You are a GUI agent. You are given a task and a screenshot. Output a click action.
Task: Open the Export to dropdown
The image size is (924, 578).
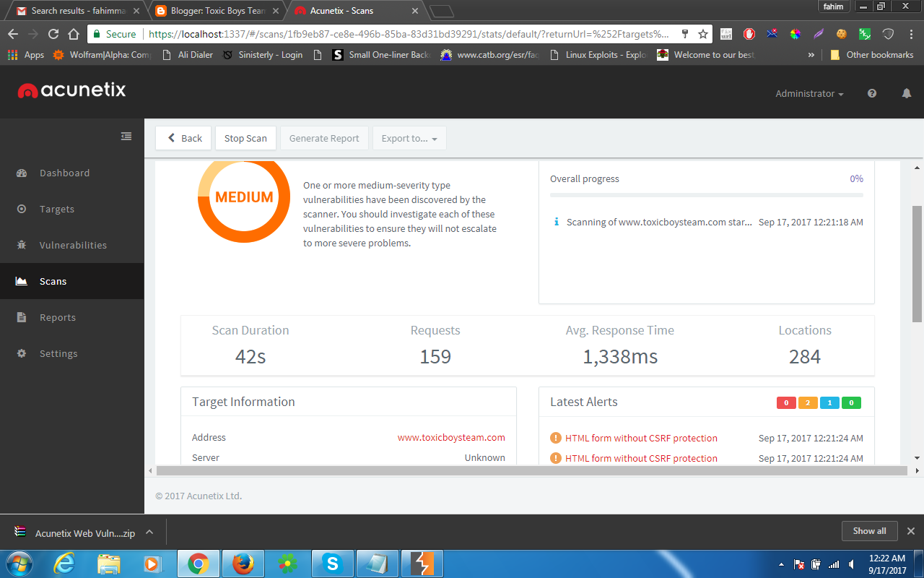[x=409, y=138]
